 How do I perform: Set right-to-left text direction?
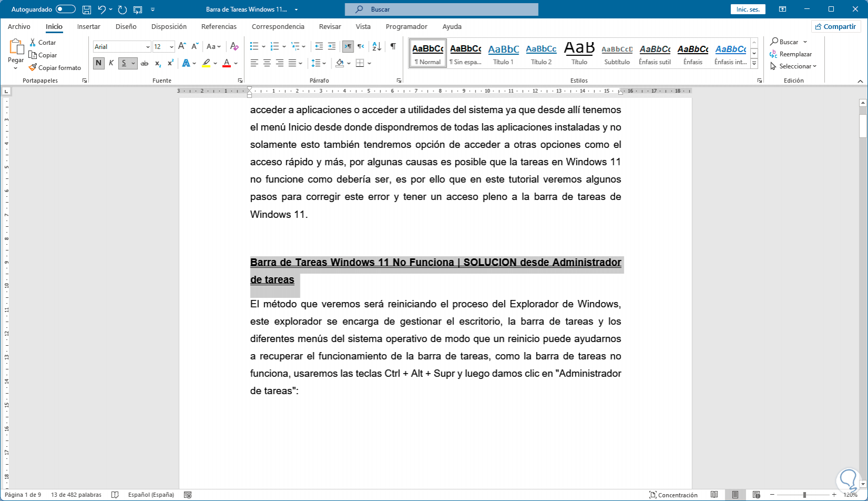click(x=360, y=46)
